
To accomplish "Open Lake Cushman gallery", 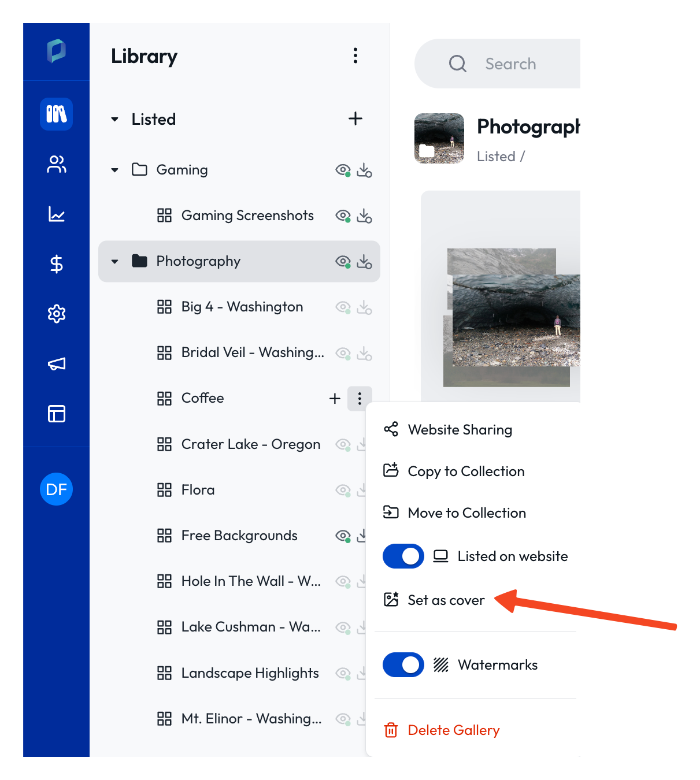I will [x=251, y=627].
